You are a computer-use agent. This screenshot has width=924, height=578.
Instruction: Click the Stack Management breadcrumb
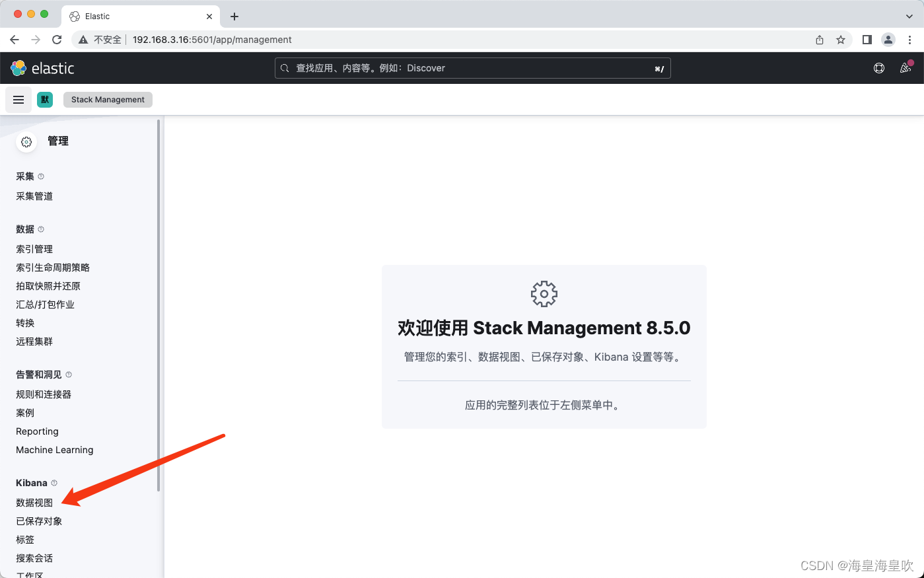108,100
